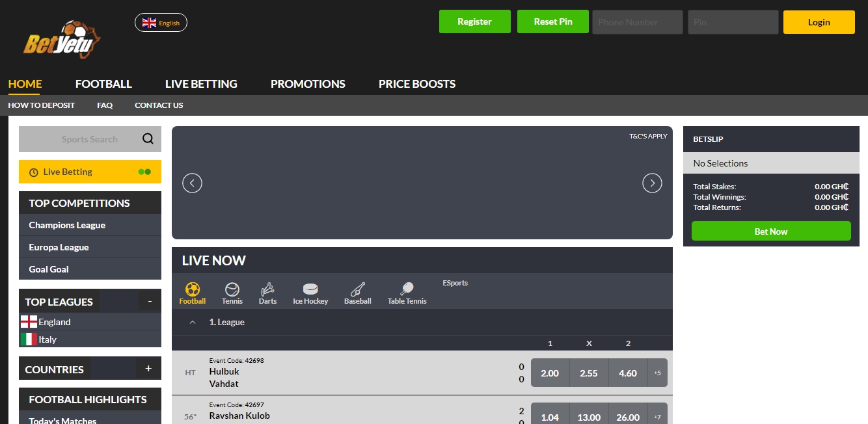Select the ESports category

[x=455, y=284]
